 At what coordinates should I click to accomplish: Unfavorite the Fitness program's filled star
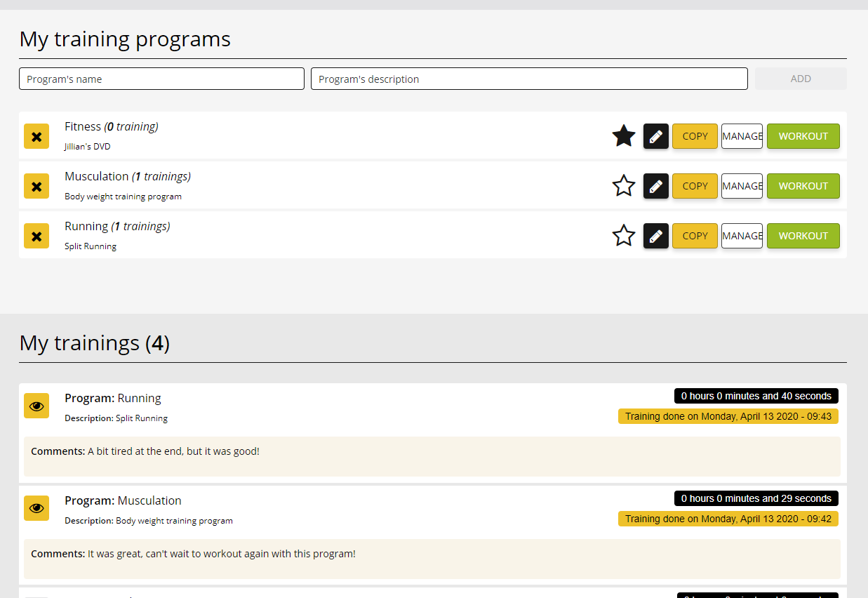click(624, 136)
